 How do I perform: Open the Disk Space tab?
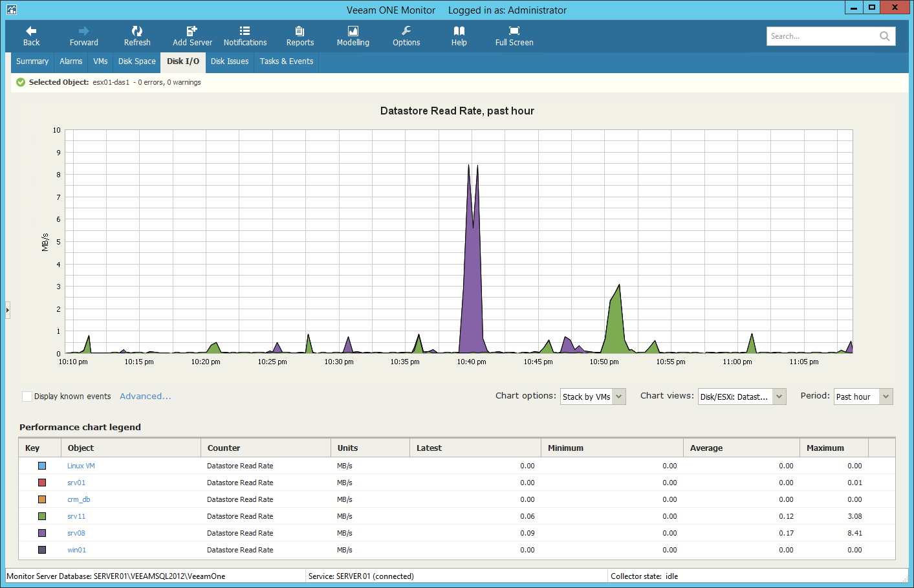click(x=137, y=61)
